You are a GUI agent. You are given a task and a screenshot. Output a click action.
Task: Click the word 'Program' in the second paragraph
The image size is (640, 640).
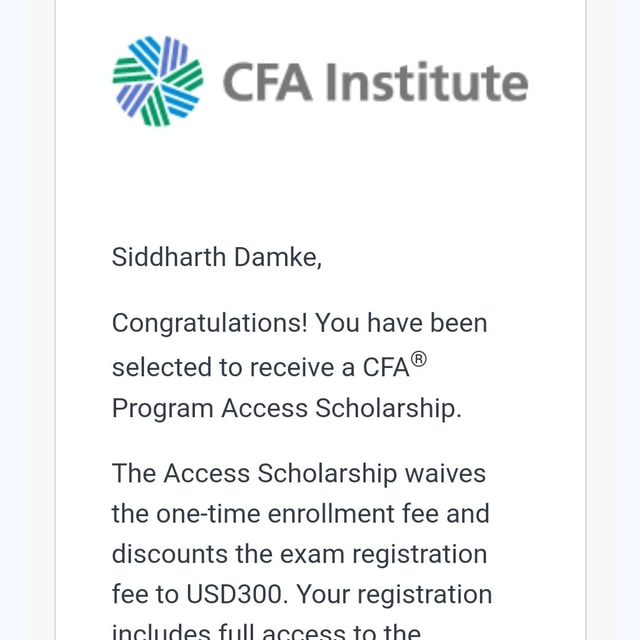pyautogui.click(x=162, y=408)
